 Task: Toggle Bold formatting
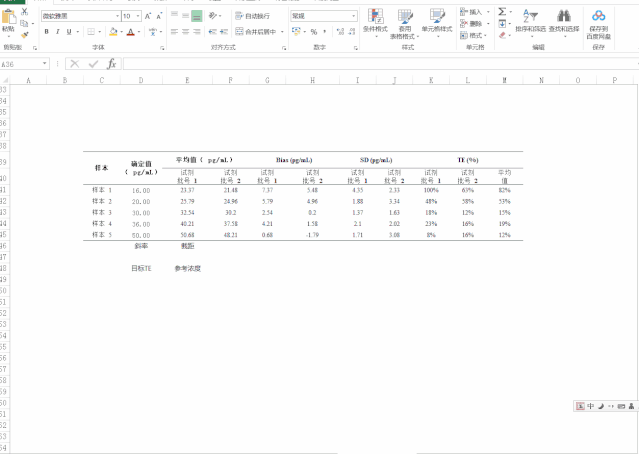tap(46, 31)
